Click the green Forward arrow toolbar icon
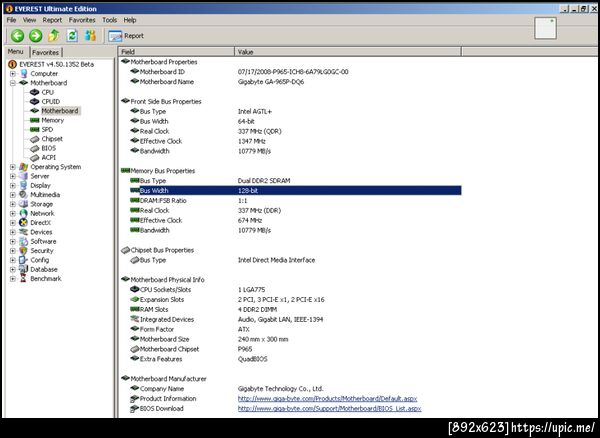Screen dimensions: 600x438 [36, 36]
